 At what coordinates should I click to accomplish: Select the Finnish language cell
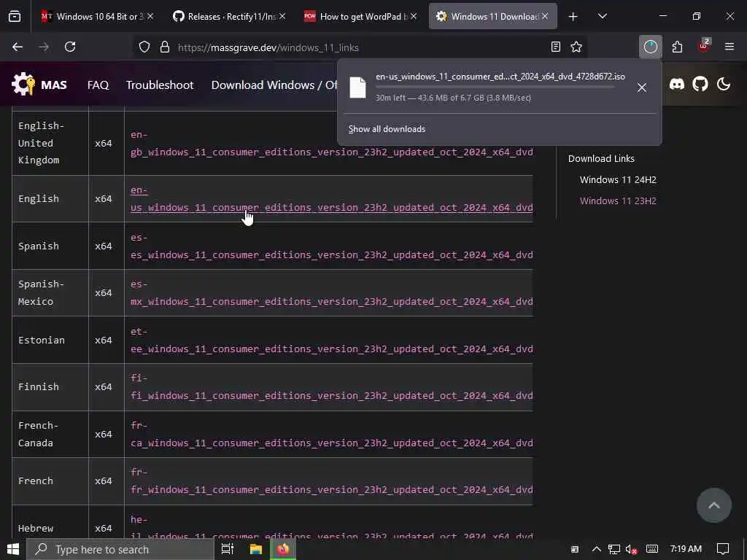50,386
